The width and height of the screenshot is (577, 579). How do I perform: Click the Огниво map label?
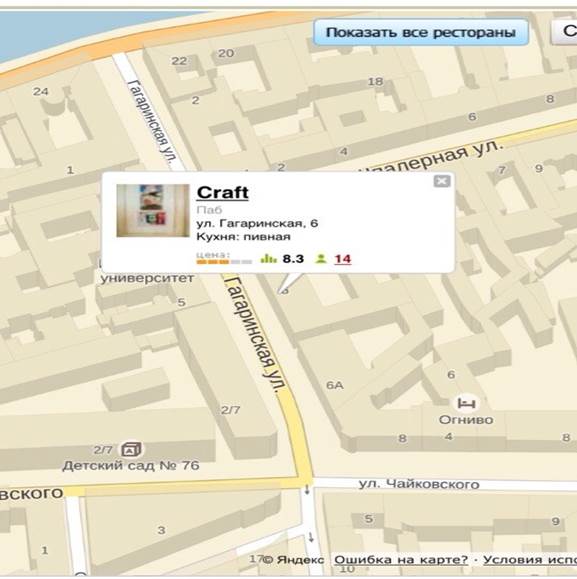coord(466,420)
